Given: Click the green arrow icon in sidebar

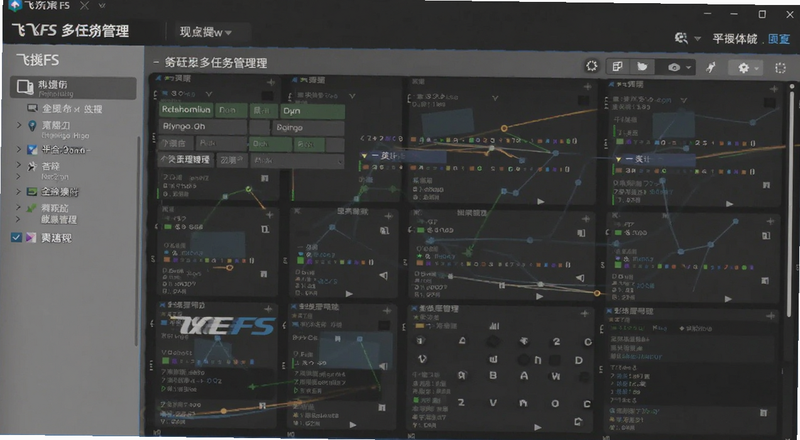Looking at the screenshot, I should pos(32,208).
